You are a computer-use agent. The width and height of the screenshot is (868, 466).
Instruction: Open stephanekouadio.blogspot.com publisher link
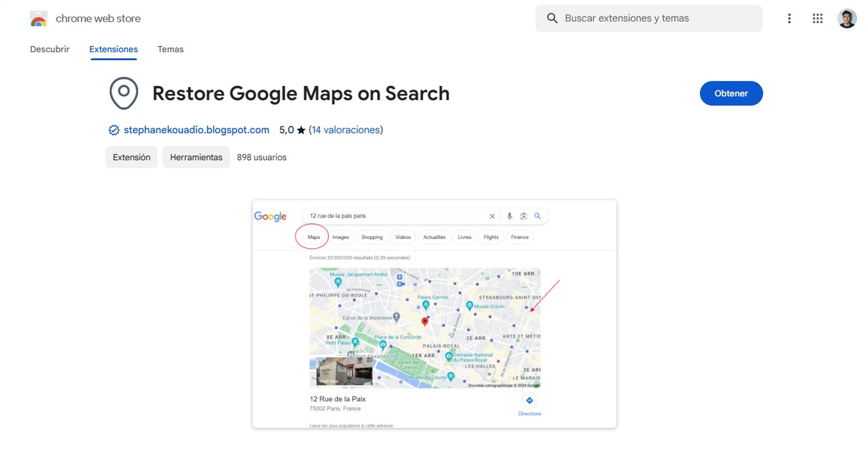[x=196, y=130]
